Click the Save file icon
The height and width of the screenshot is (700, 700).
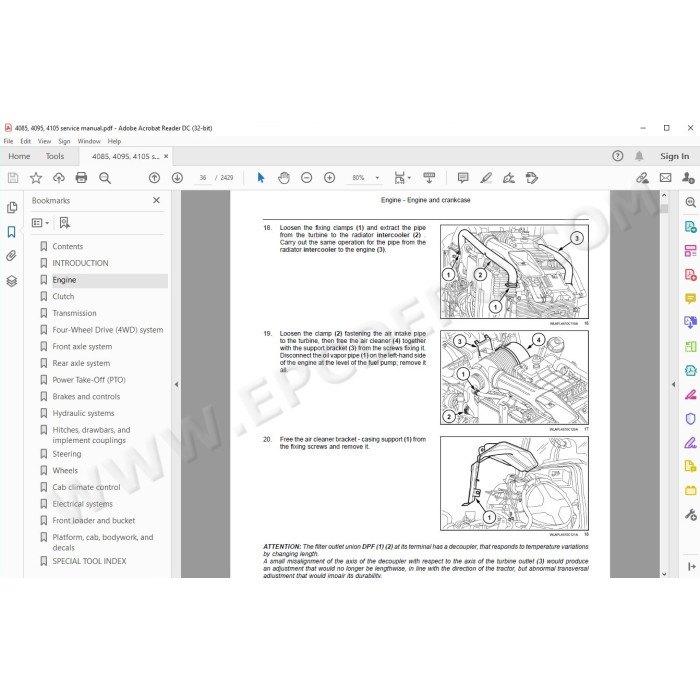click(13, 178)
